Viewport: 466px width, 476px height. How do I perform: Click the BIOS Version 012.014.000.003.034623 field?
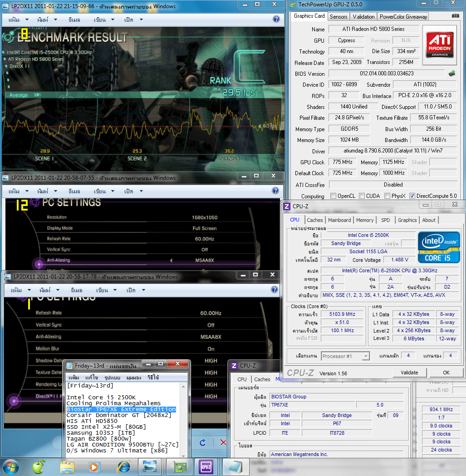coord(387,74)
